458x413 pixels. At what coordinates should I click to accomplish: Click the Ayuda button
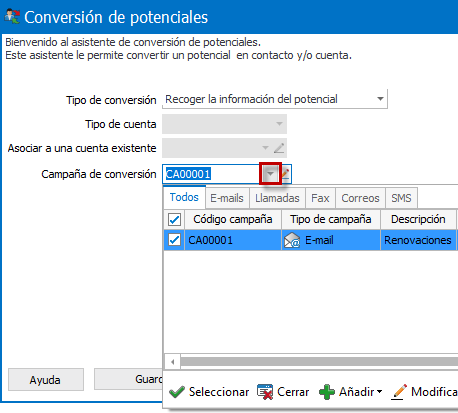[x=46, y=379]
